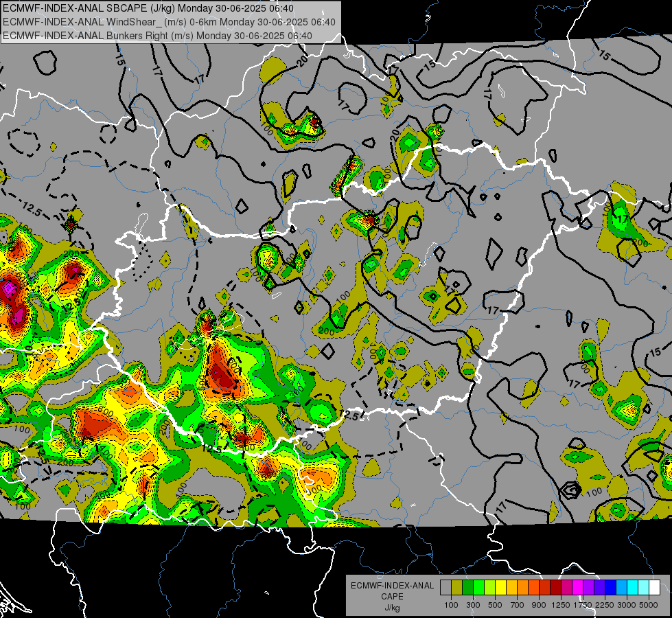Select the olive swatch in CAPE legend
The width and height of the screenshot is (672, 618).
coord(457,588)
